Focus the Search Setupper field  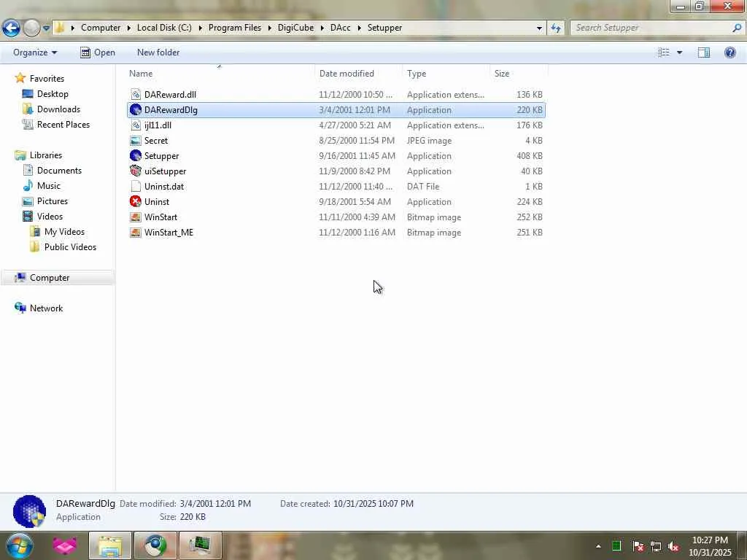(651, 28)
